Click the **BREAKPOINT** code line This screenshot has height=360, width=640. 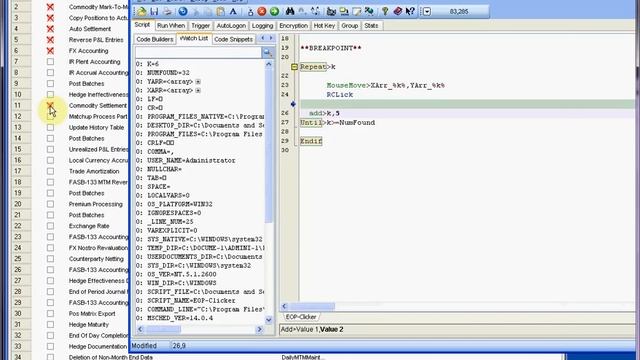pos(331,48)
